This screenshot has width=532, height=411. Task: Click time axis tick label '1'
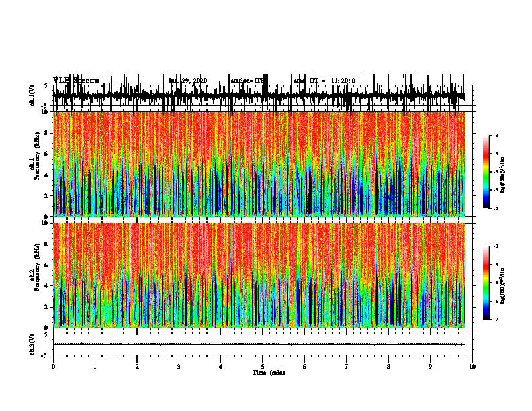click(95, 367)
